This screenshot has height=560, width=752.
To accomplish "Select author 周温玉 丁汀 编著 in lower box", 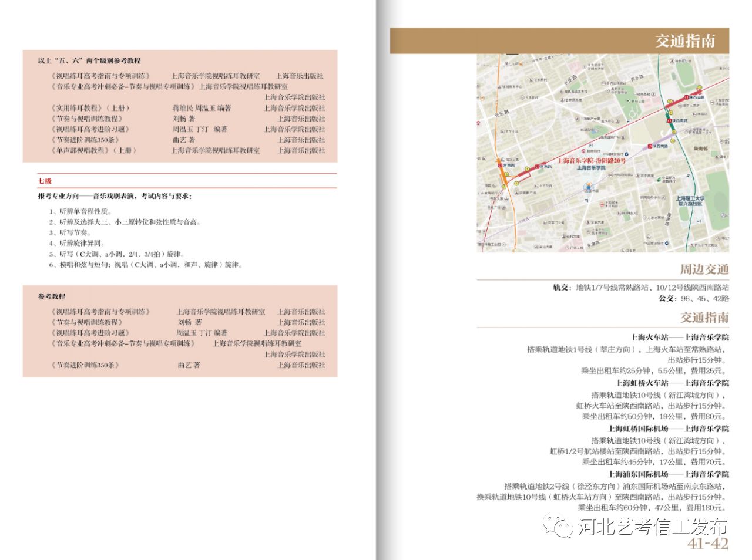I will (202, 333).
